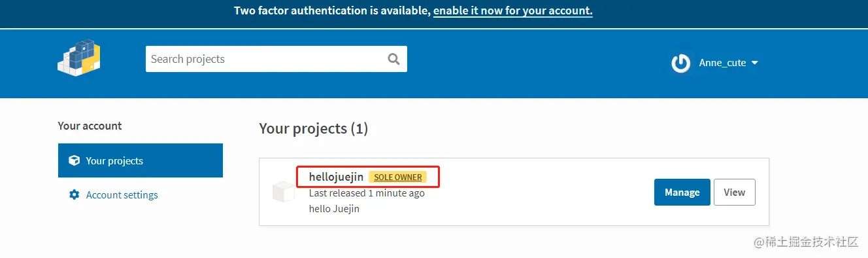Click the Last released 1 minute ago text

click(x=367, y=193)
